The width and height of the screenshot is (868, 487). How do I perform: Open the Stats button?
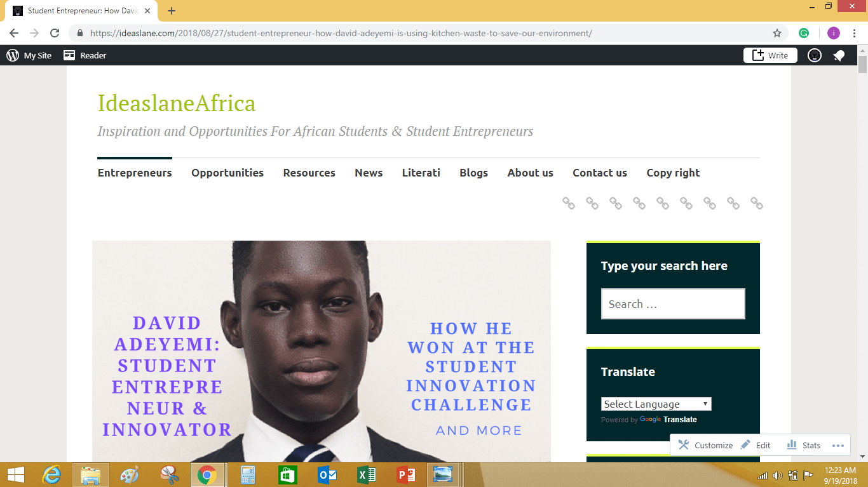pos(804,445)
